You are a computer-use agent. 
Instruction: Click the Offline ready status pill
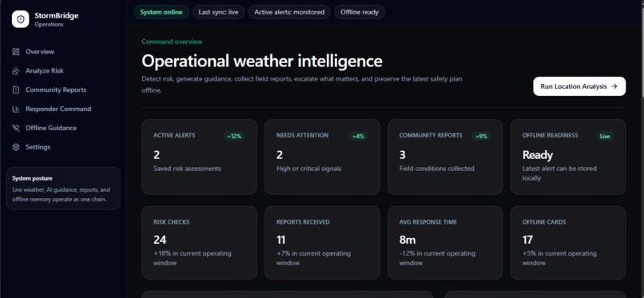click(360, 12)
